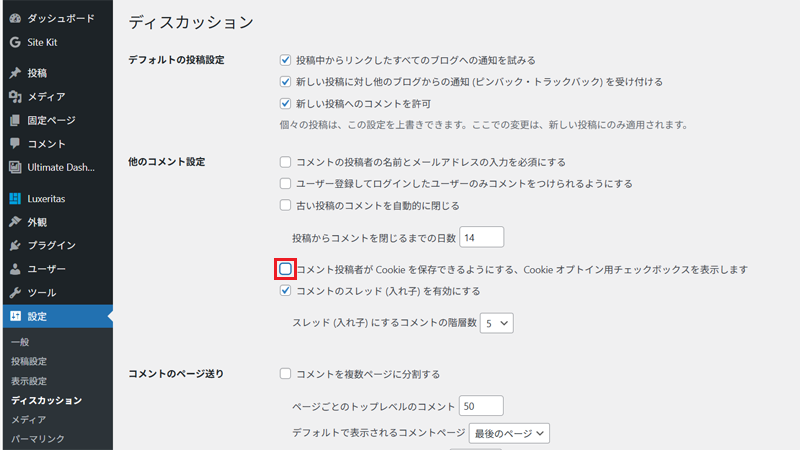Enable the Cookie opt-in checkbox
800x450 pixels.
pyautogui.click(x=286, y=269)
